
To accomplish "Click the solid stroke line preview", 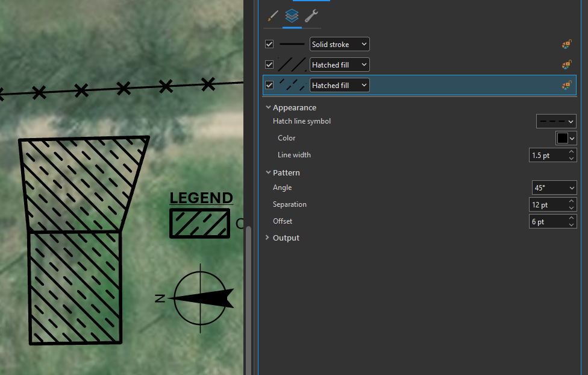I will click(x=292, y=44).
